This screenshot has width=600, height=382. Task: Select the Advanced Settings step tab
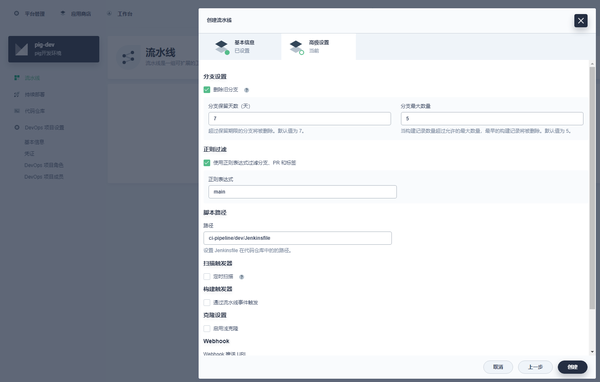[318, 47]
